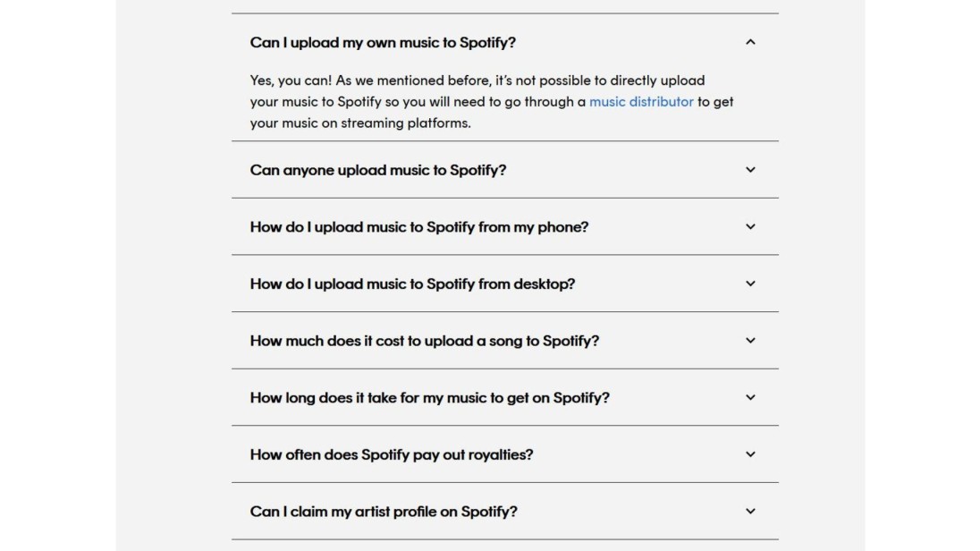Expand chevron for 'How long does it take'
This screenshot has height=551, width=980.
pos(750,397)
